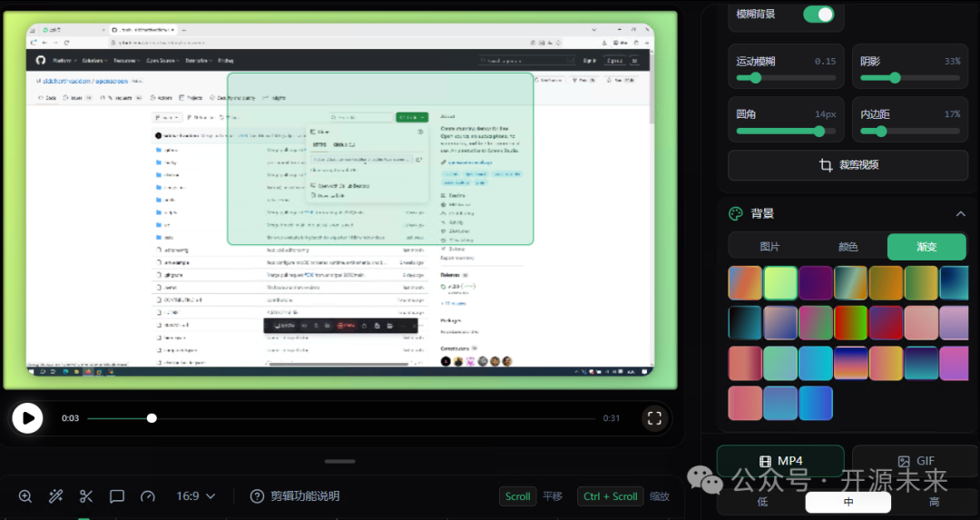Click the magic wand auto-zoom icon

point(55,496)
